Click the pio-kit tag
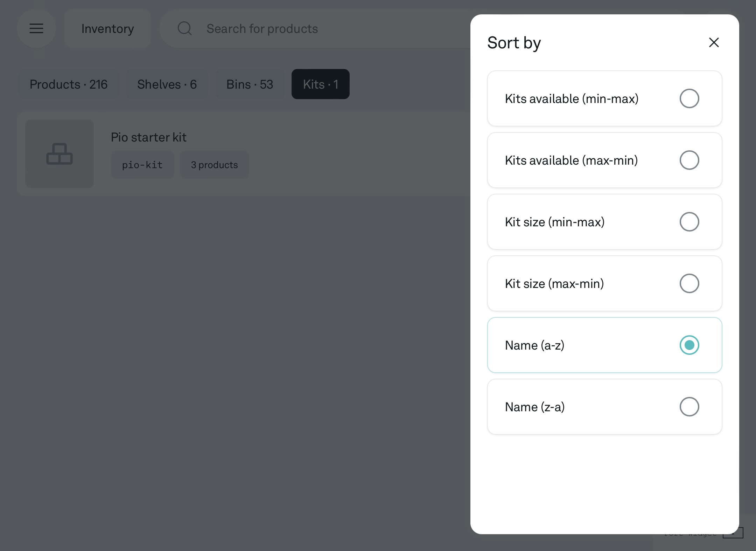The height and width of the screenshot is (551, 756). point(142,165)
